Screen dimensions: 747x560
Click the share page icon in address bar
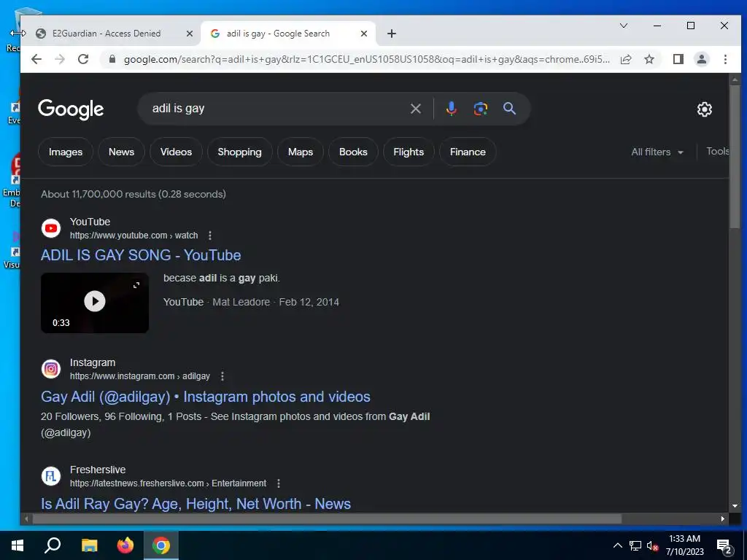(x=626, y=59)
